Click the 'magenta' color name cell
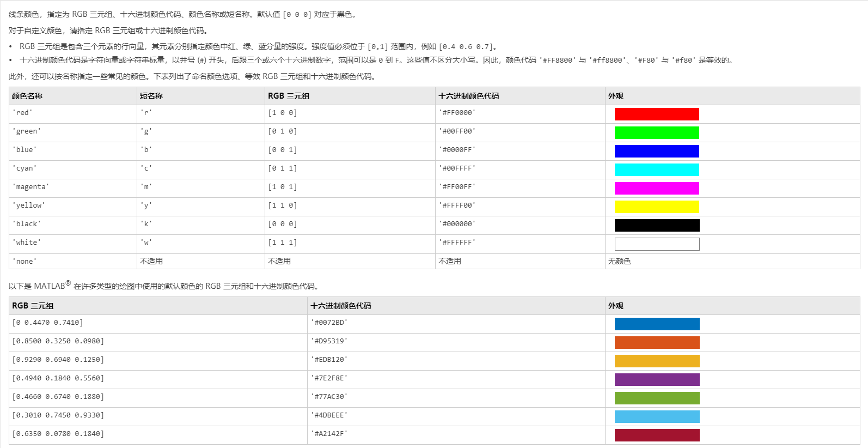 tap(72, 189)
